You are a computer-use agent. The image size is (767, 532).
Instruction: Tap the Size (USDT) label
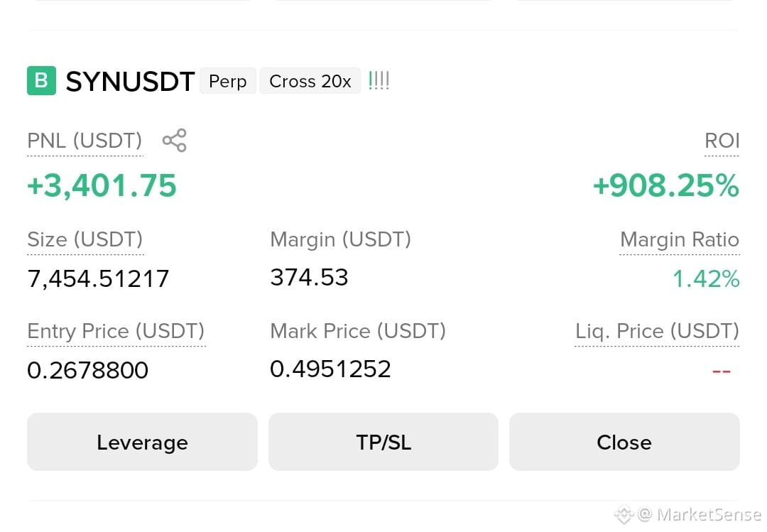tap(85, 240)
